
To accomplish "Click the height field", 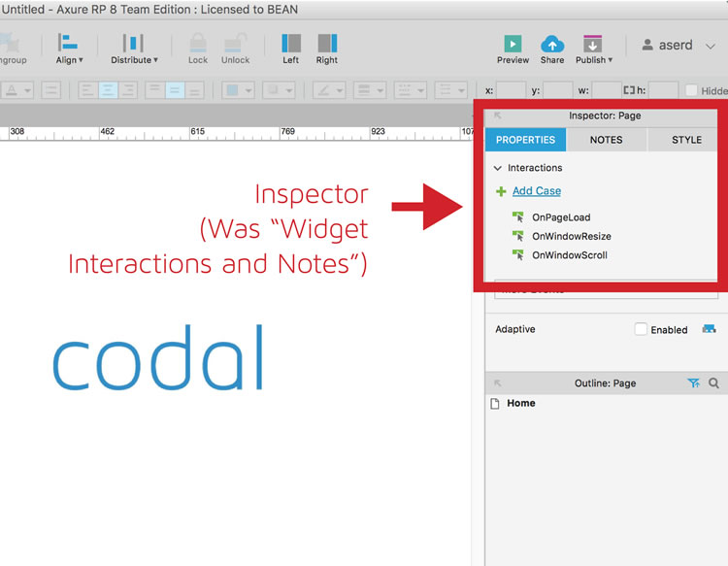I will pyautogui.click(x=663, y=90).
